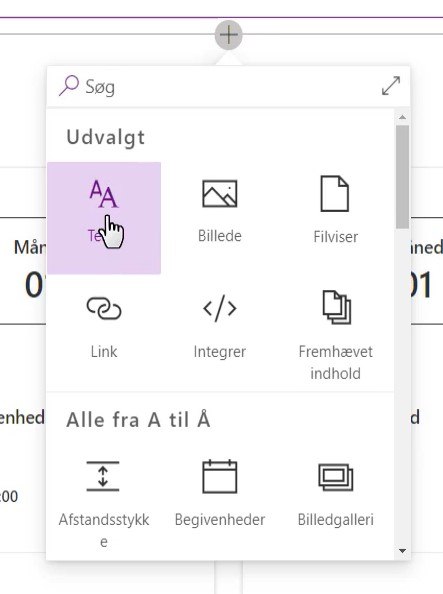Insert the Link chain web part
This screenshot has width=443, height=594.
tap(104, 308)
